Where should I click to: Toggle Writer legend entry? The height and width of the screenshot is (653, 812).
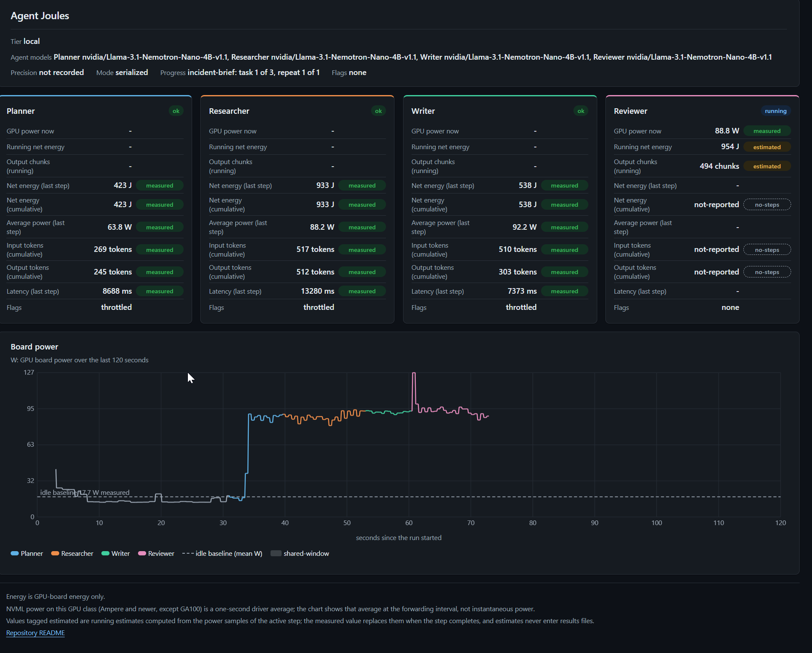tap(115, 554)
